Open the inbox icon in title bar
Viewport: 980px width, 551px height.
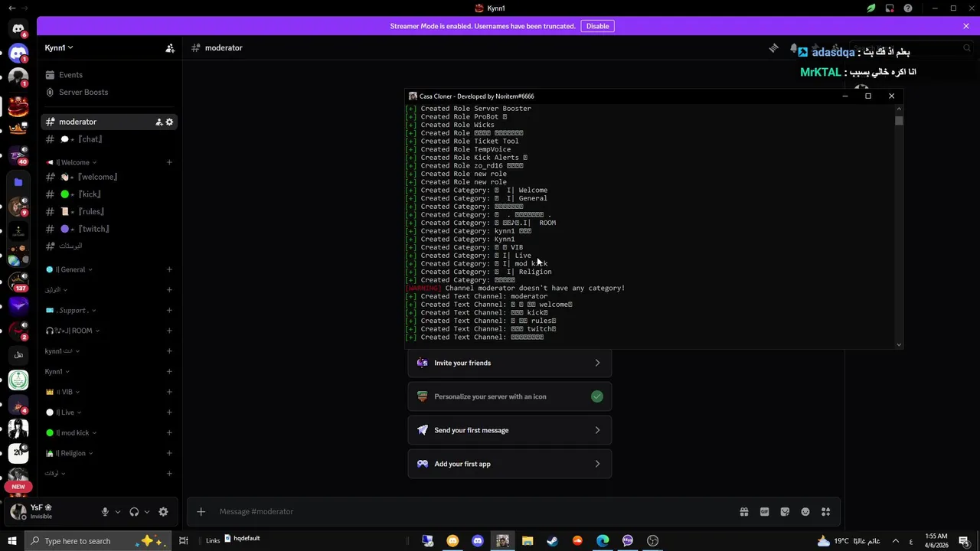point(890,8)
